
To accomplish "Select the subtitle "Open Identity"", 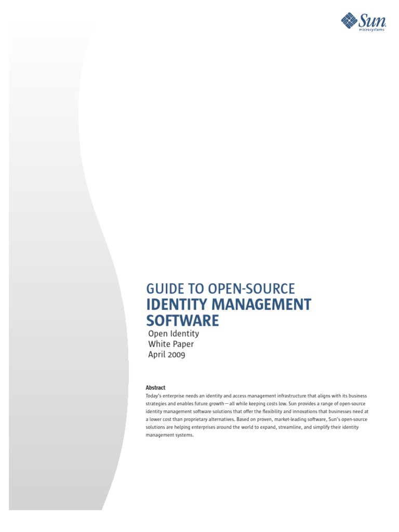I will click(174, 334).
